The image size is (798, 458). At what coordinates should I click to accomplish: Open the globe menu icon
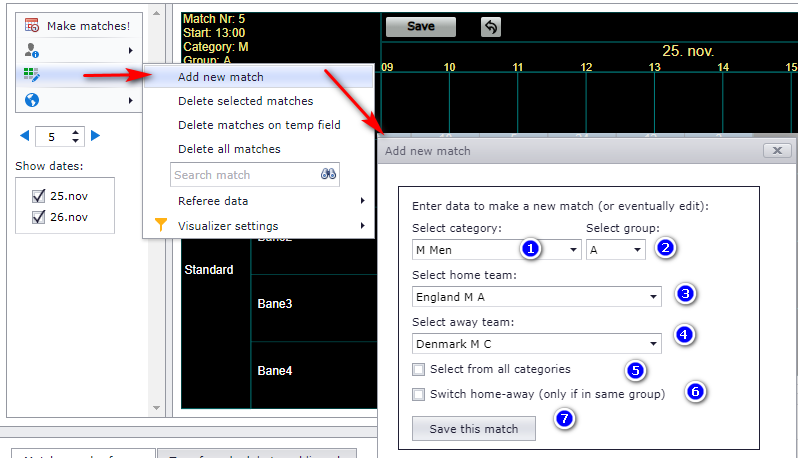coord(32,100)
